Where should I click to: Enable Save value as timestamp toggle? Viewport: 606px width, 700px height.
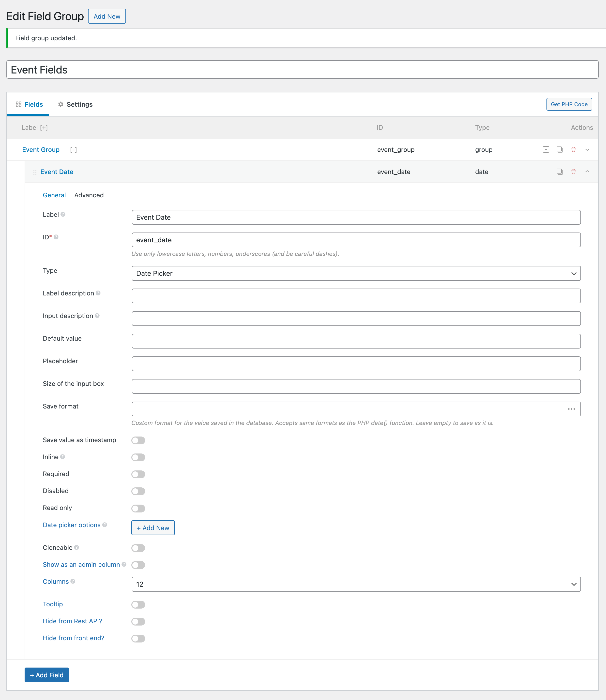(138, 440)
